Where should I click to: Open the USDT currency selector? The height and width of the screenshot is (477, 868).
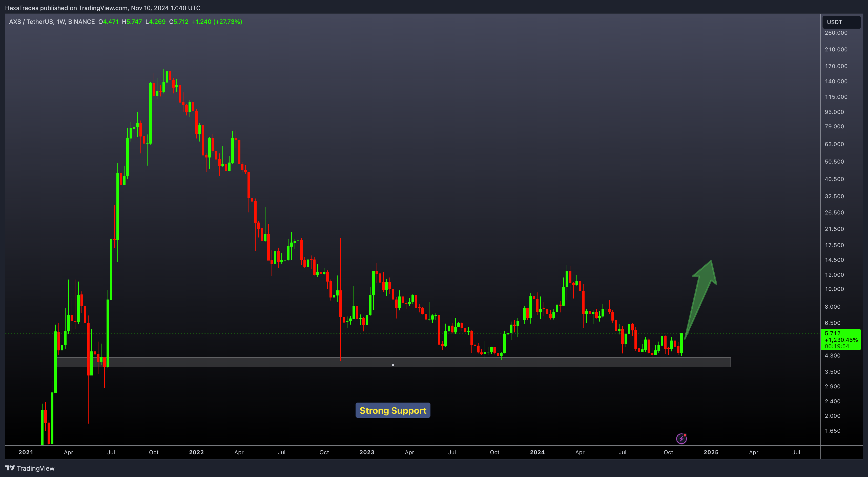tap(841, 22)
